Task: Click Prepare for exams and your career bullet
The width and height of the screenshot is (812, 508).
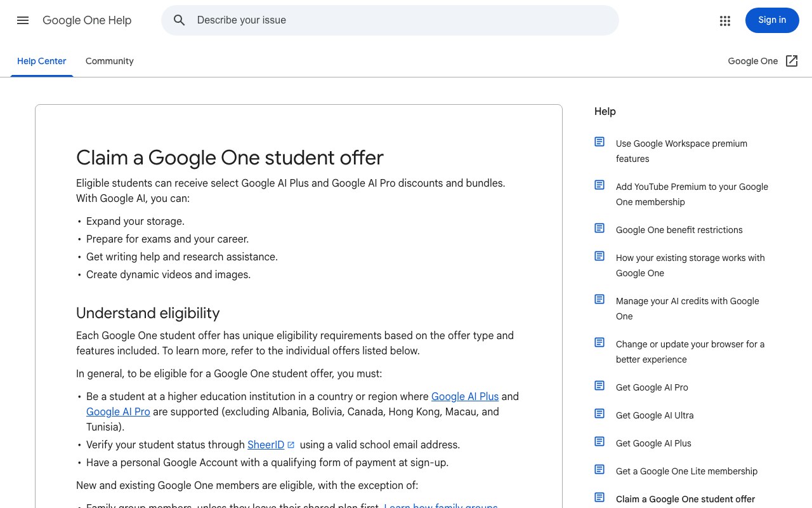Action: pyautogui.click(x=167, y=239)
